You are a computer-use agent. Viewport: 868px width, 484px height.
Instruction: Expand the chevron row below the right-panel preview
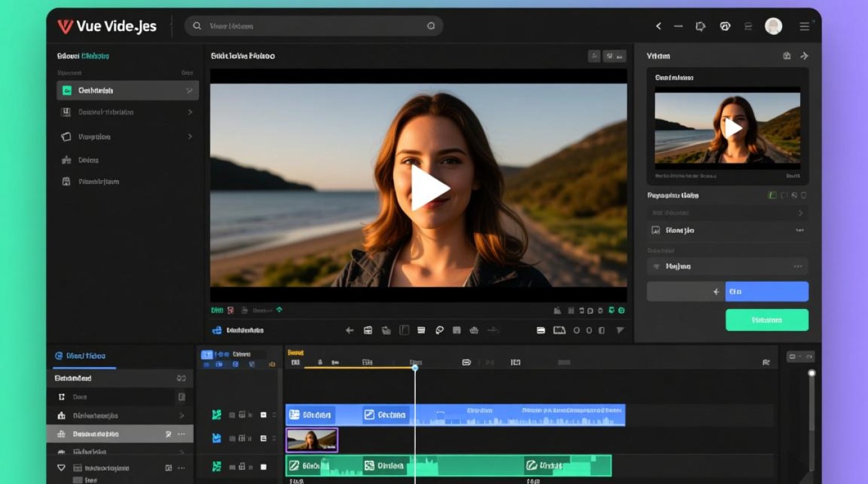coord(801,213)
